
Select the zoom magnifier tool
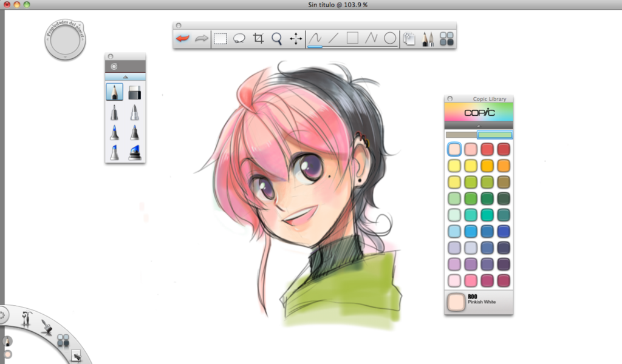pyautogui.click(x=276, y=38)
